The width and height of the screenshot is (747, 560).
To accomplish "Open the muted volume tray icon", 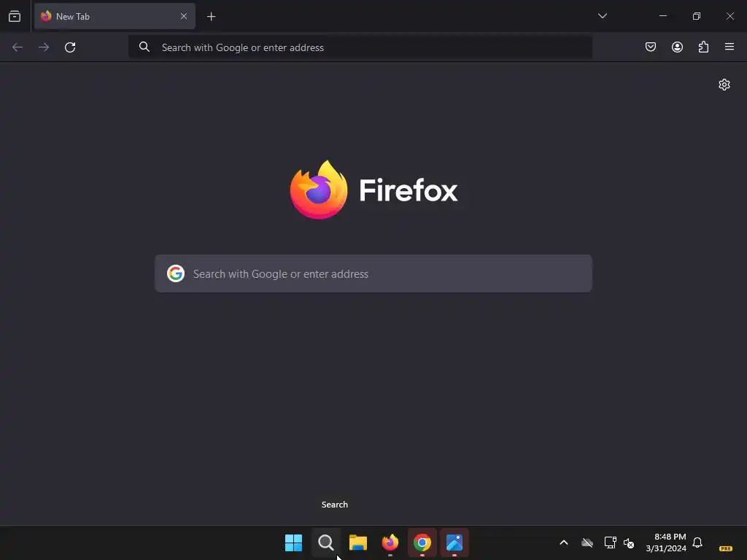I will pyautogui.click(x=629, y=542).
